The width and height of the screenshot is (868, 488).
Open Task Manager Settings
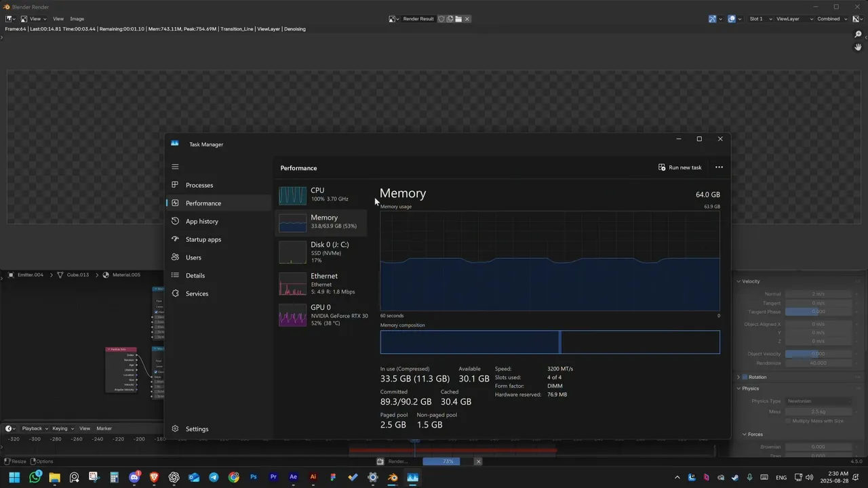tap(218, 429)
